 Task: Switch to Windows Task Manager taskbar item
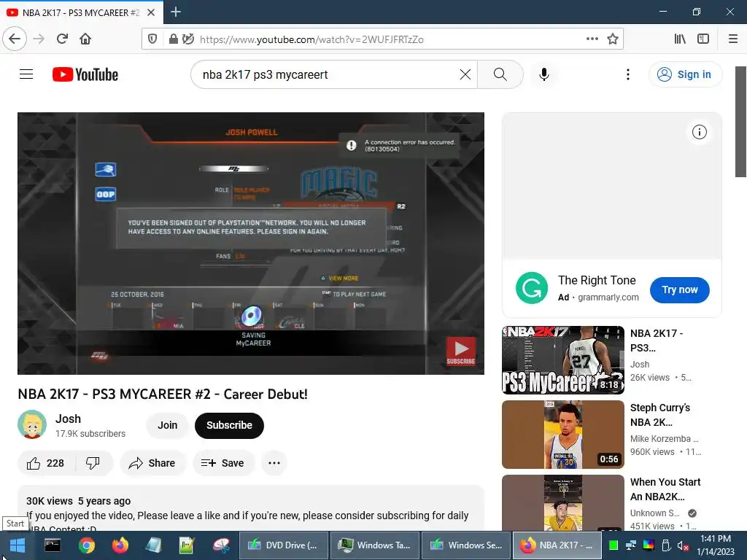pos(375,545)
